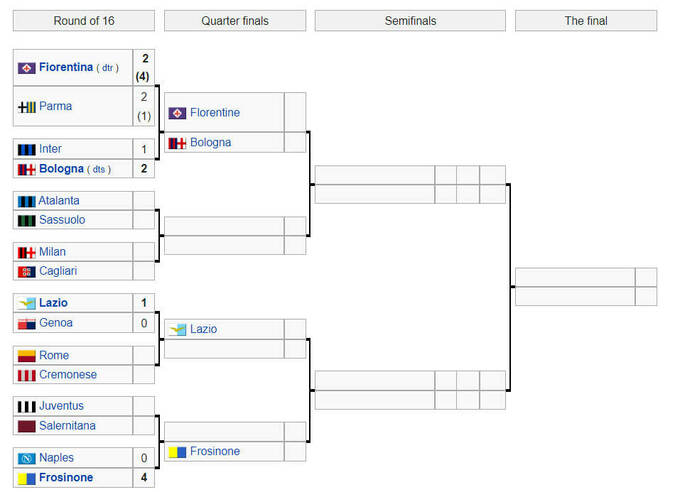The image size is (680, 492).
Task: Click the Cagliari club flag icon
Action: [x=27, y=271]
